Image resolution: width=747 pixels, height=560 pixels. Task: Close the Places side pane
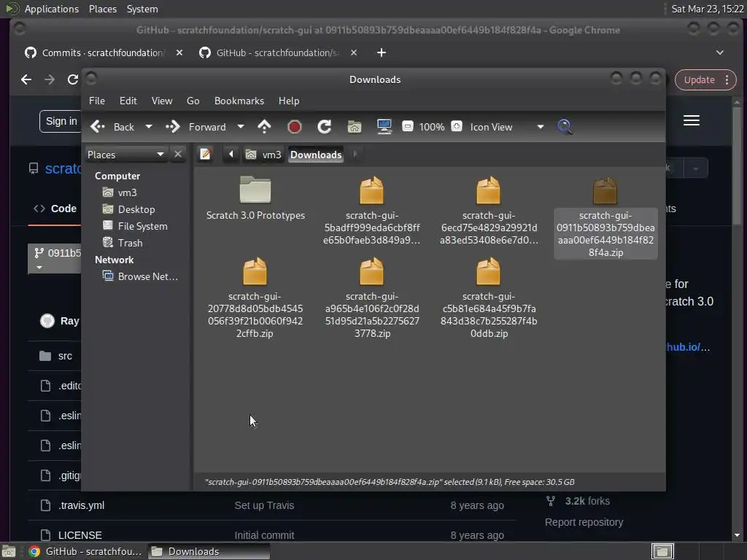tap(178, 155)
